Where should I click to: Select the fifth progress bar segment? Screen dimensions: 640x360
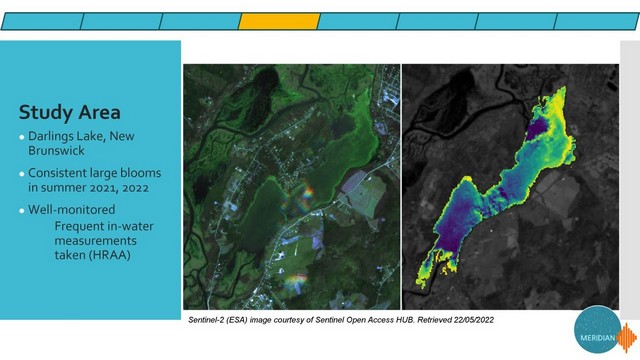click(358, 21)
